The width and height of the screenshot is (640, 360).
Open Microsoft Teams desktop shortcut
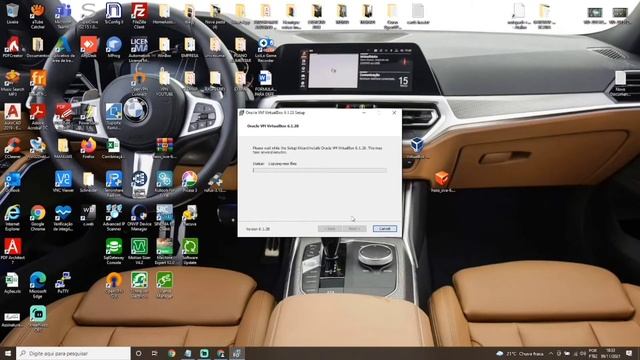click(63, 16)
